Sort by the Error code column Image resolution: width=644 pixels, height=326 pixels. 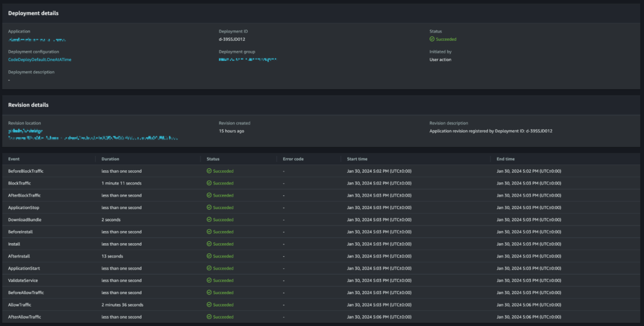point(293,159)
